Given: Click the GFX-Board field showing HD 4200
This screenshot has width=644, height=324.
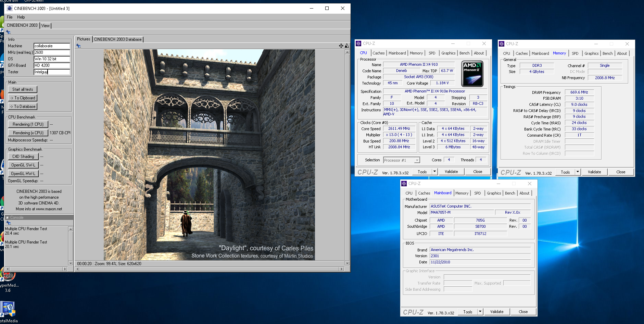Looking at the screenshot, I should point(52,65).
